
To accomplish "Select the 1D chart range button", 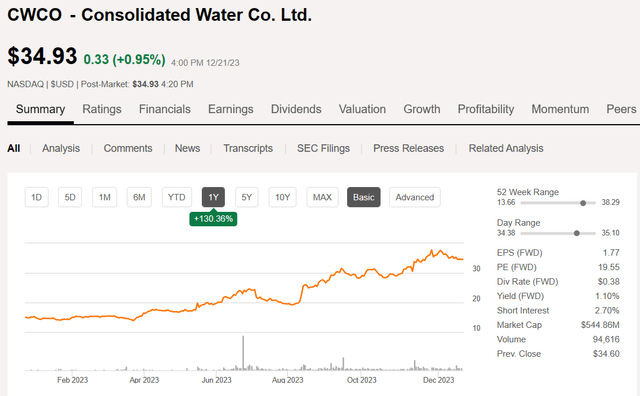I will (36, 197).
